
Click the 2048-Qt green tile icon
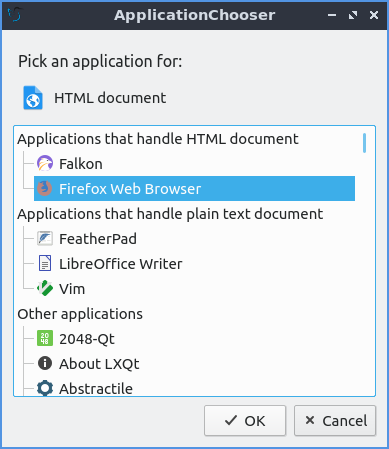tap(45, 338)
